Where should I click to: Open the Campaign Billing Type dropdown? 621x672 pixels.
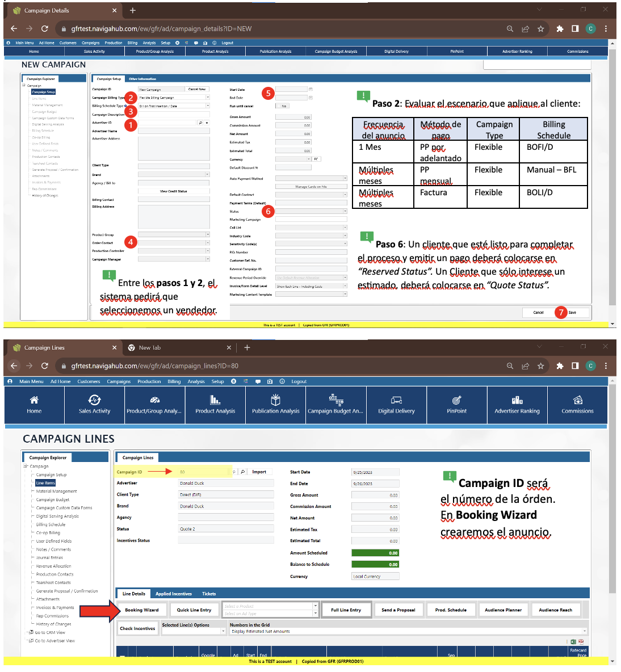[x=207, y=98]
